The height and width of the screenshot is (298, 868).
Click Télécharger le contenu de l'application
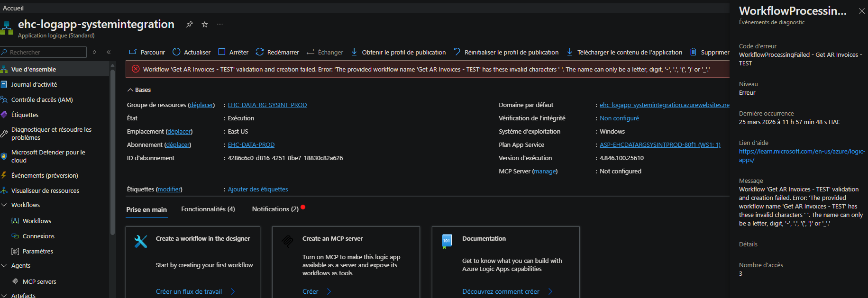[x=624, y=52]
